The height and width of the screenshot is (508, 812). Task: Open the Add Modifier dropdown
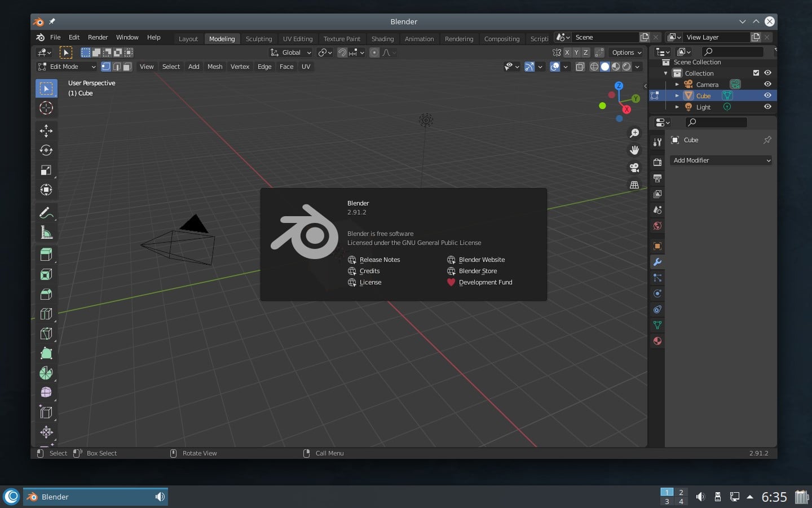(721, 160)
